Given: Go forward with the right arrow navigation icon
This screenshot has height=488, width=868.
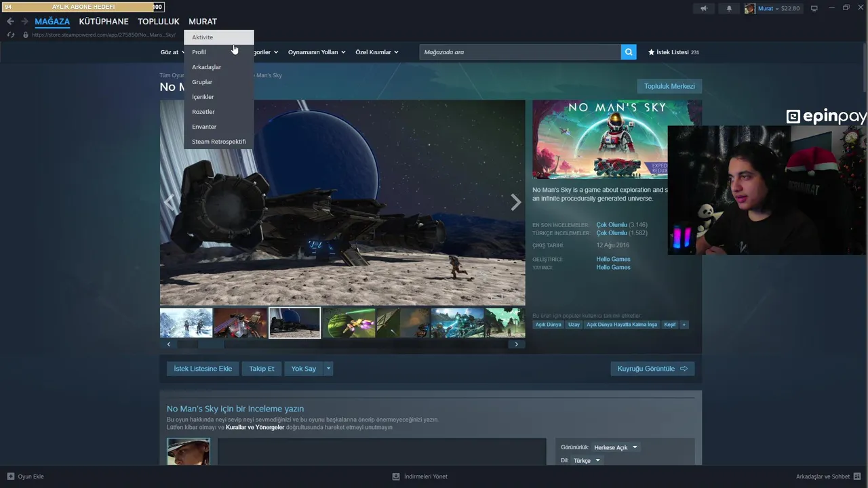Looking at the screenshot, I should tap(24, 22).
